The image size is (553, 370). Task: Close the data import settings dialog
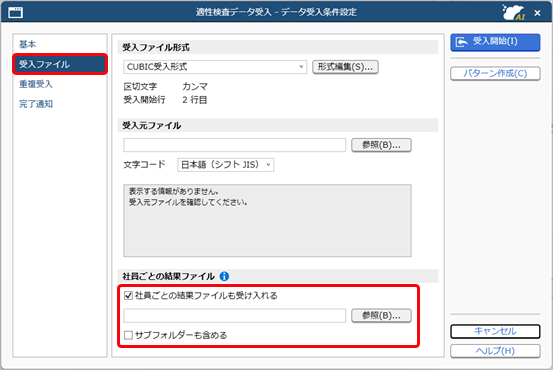click(537, 13)
